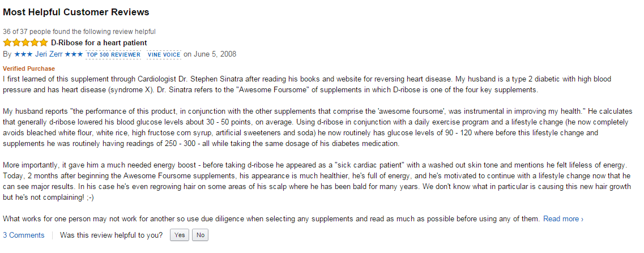
Task: Click the blue stars before Jeri Zerr
Action: (x=23, y=54)
